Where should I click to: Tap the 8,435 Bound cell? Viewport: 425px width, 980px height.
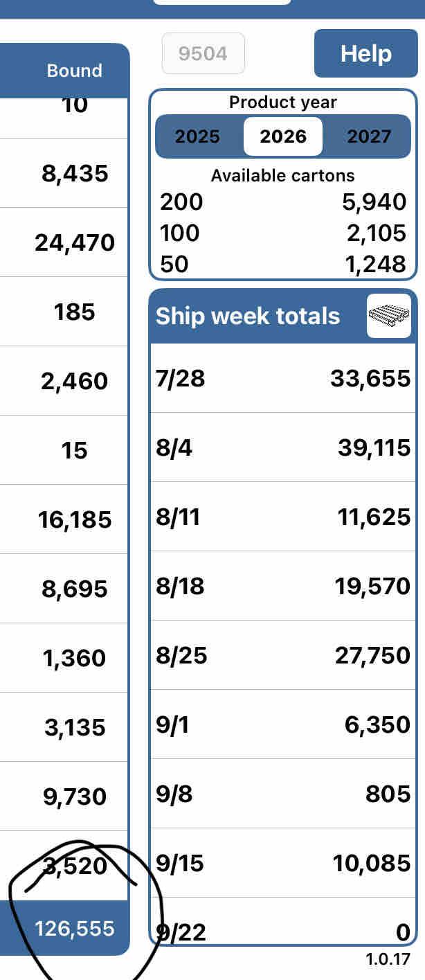tap(74, 173)
